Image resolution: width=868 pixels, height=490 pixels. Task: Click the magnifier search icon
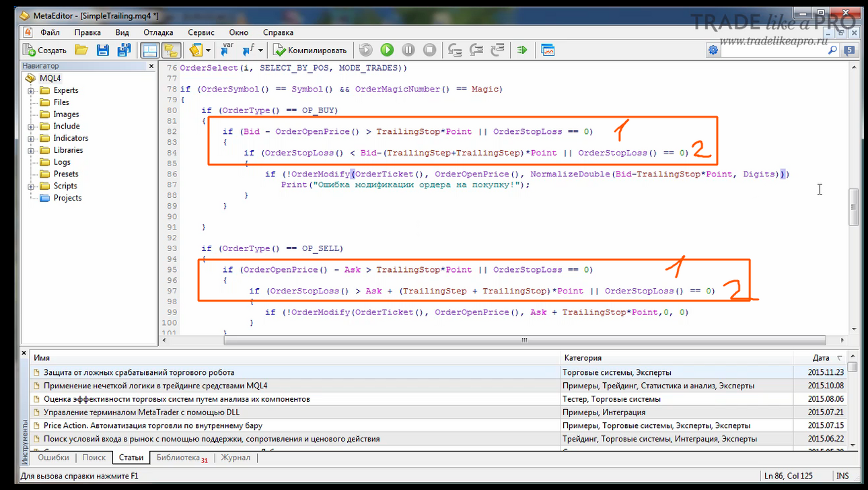[832, 50]
